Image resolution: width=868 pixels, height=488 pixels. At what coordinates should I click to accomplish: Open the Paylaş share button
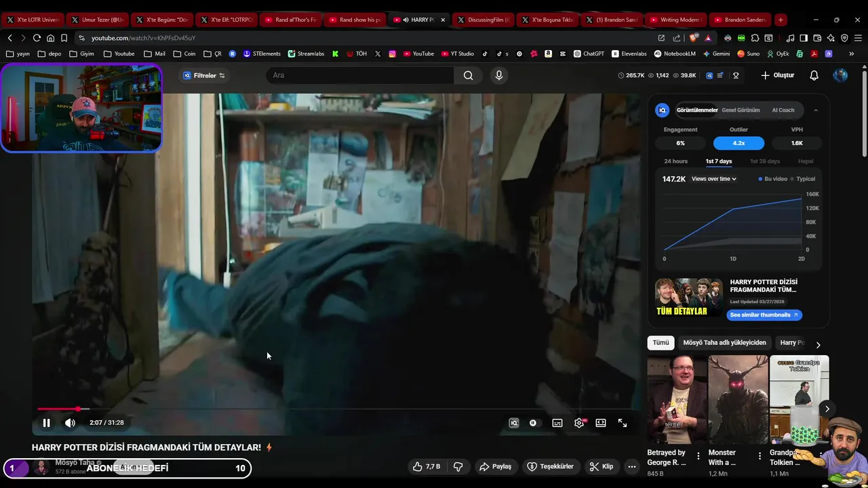pyautogui.click(x=495, y=466)
